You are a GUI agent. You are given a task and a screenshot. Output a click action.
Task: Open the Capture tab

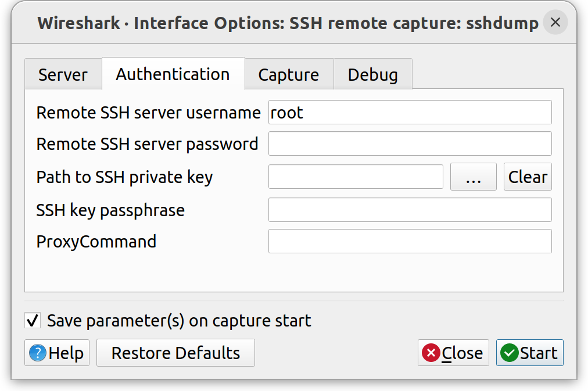coord(288,75)
